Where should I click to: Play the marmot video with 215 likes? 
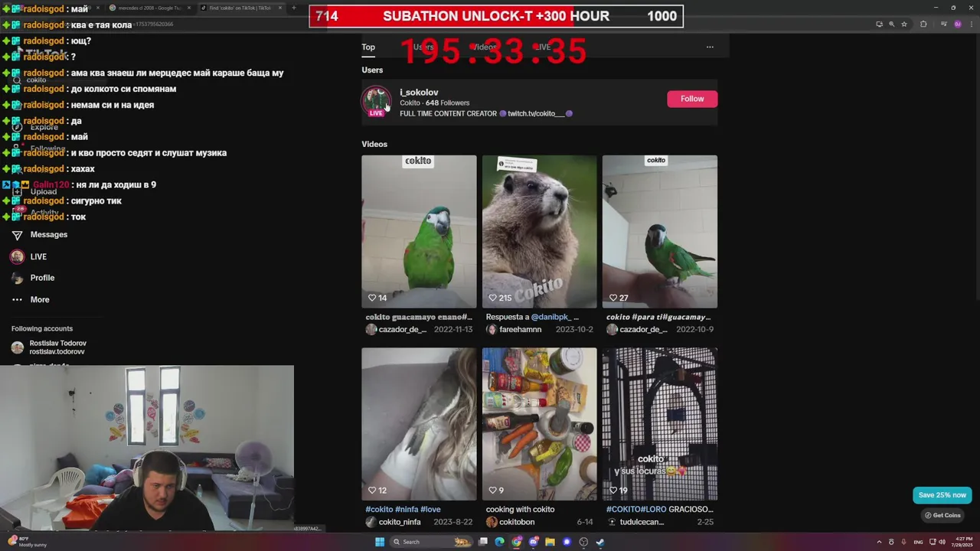click(x=539, y=231)
